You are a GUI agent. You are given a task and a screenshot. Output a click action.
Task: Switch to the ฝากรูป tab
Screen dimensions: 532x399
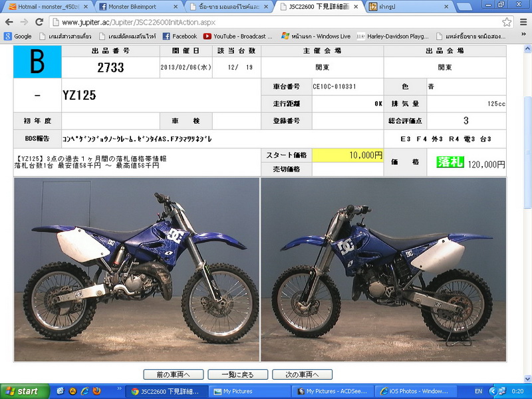pos(409,7)
